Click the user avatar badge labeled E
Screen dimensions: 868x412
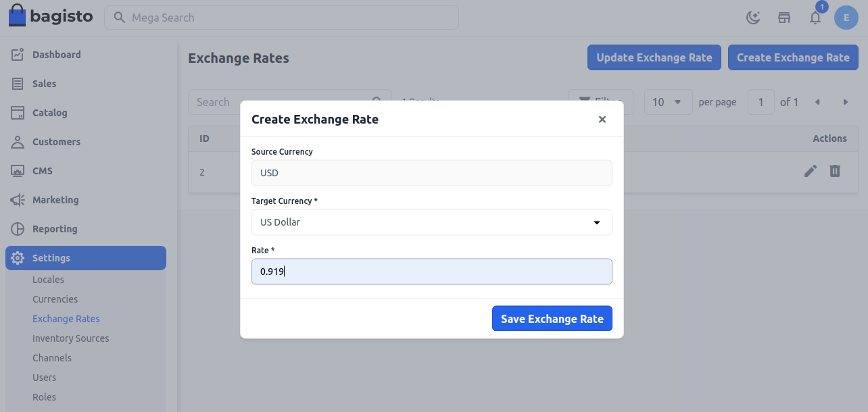coord(846,18)
